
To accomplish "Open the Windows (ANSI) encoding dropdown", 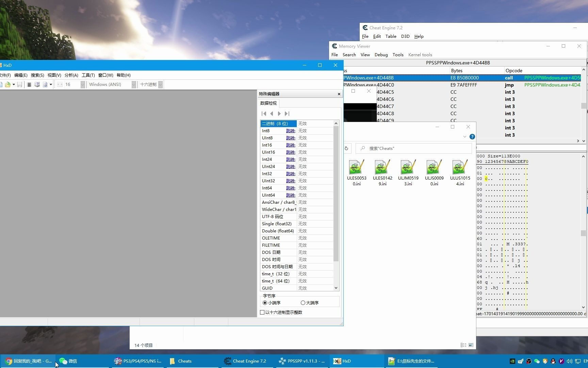I will (x=134, y=85).
